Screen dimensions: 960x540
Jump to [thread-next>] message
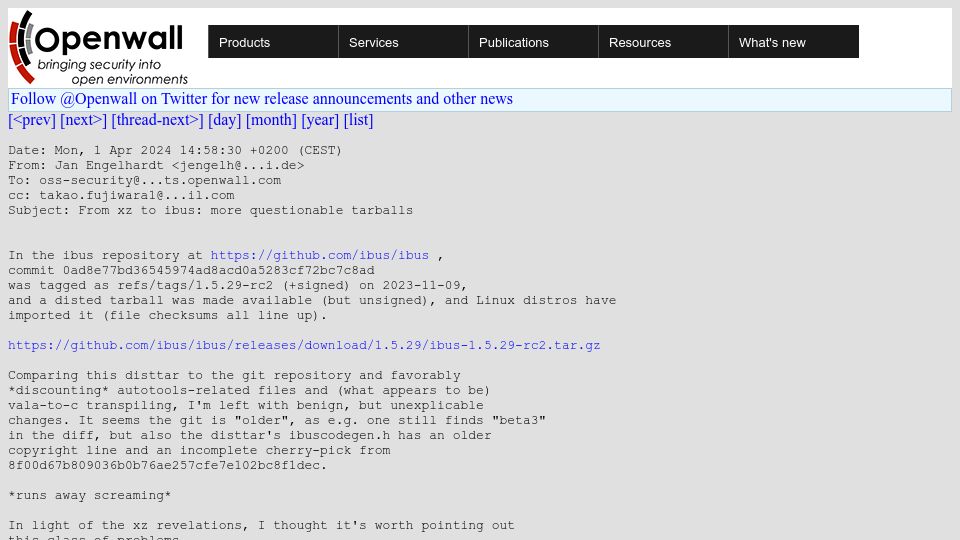(157, 120)
